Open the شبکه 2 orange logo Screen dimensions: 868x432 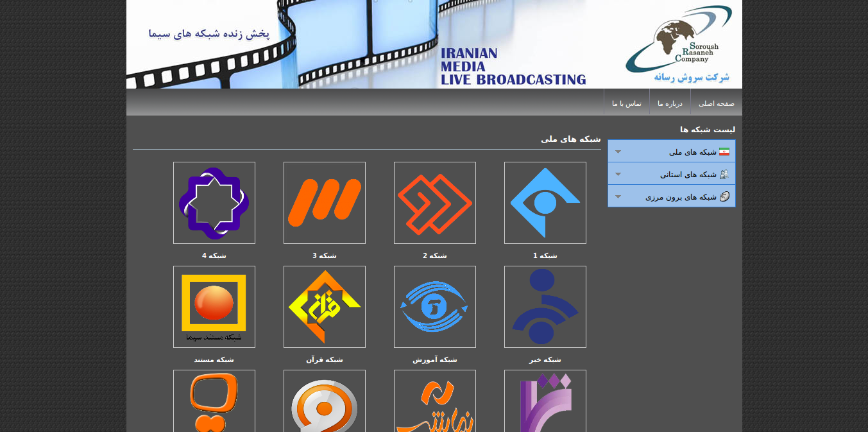tap(435, 203)
